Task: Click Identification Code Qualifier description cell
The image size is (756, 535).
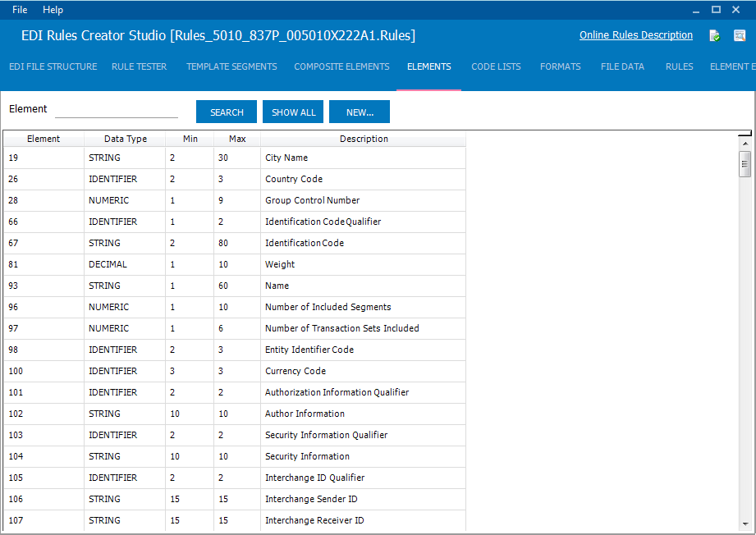Action: coord(364,222)
